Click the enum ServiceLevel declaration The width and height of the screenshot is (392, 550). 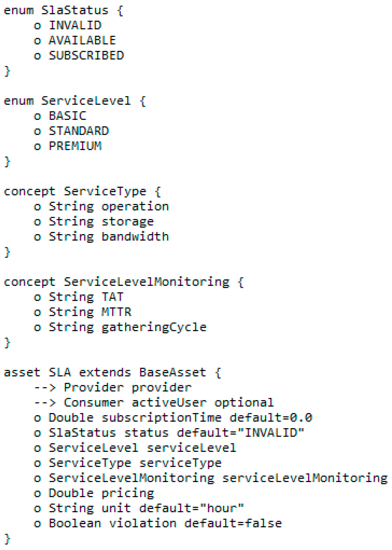[75, 101]
